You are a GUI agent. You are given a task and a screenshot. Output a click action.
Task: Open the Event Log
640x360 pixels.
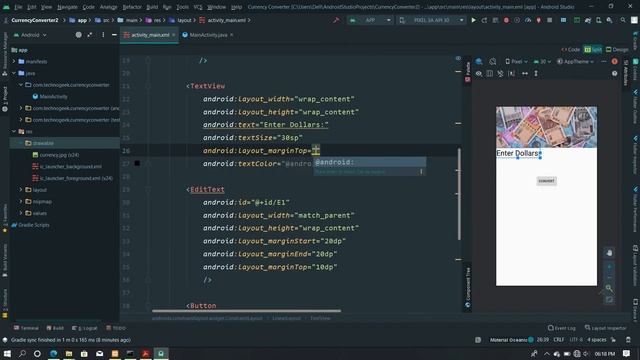pyautogui.click(x=562, y=328)
